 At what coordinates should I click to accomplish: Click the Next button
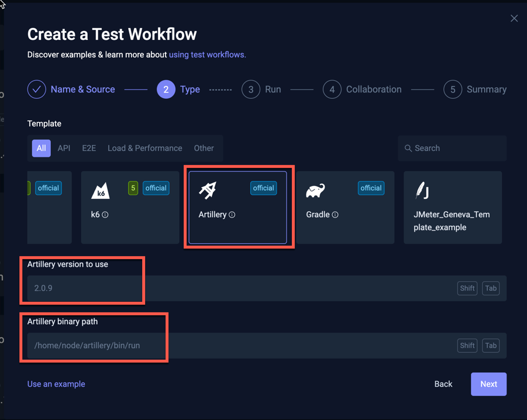488,384
